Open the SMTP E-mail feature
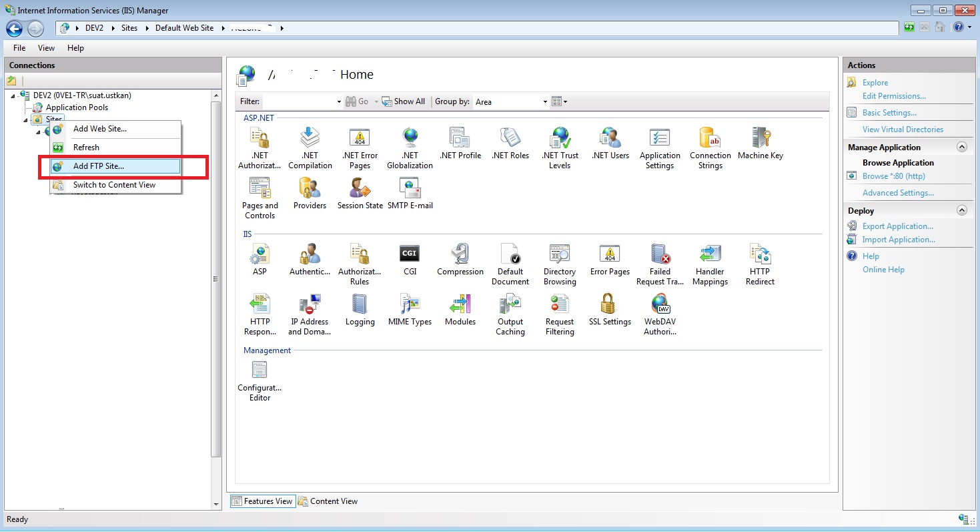Image resolution: width=980 pixels, height=532 pixels. tap(410, 194)
